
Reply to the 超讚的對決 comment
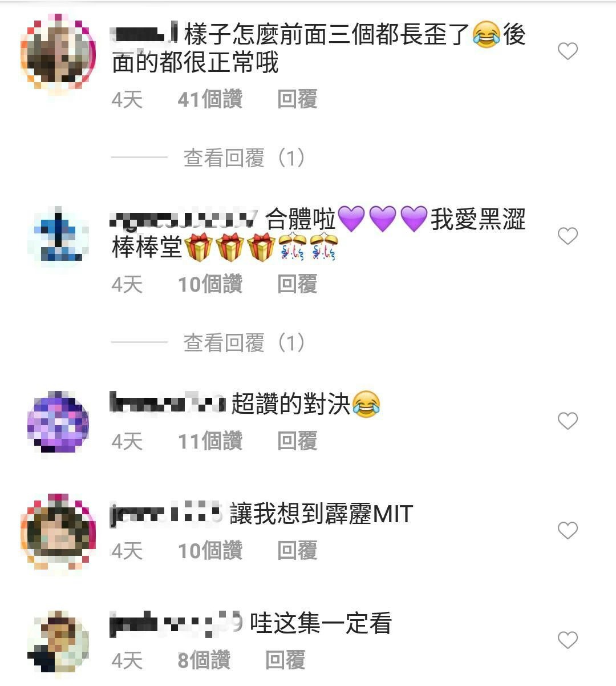(297, 441)
